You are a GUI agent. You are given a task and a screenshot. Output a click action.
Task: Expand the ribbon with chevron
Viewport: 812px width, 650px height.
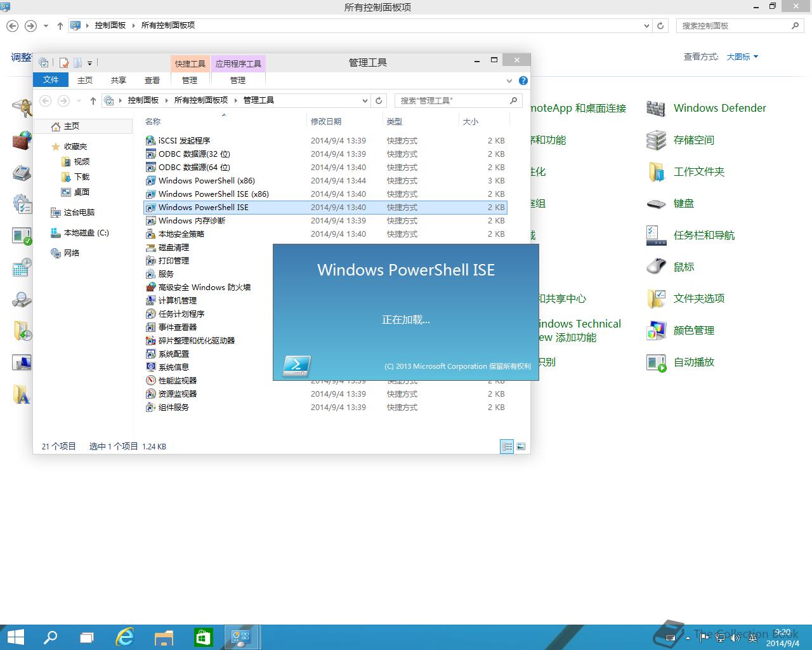click(x=509, y=81)
